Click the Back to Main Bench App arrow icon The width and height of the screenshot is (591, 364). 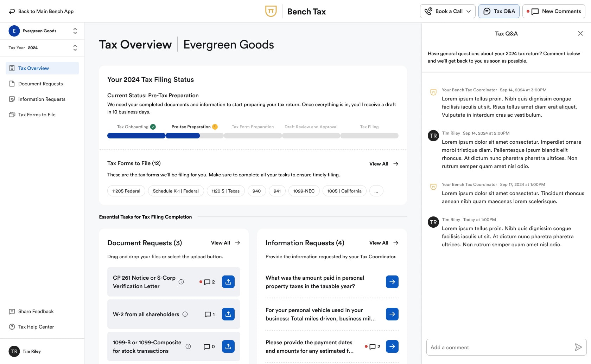(x=12, y=11)
